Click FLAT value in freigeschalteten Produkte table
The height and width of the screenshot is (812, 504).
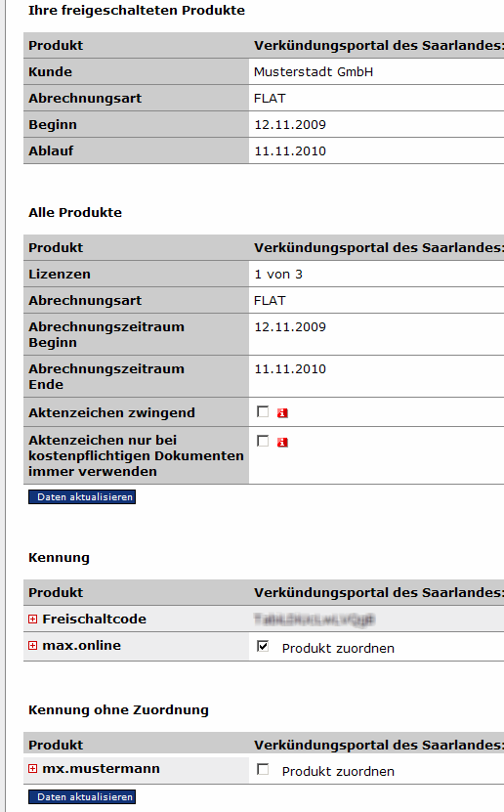[x=270, y=99]
